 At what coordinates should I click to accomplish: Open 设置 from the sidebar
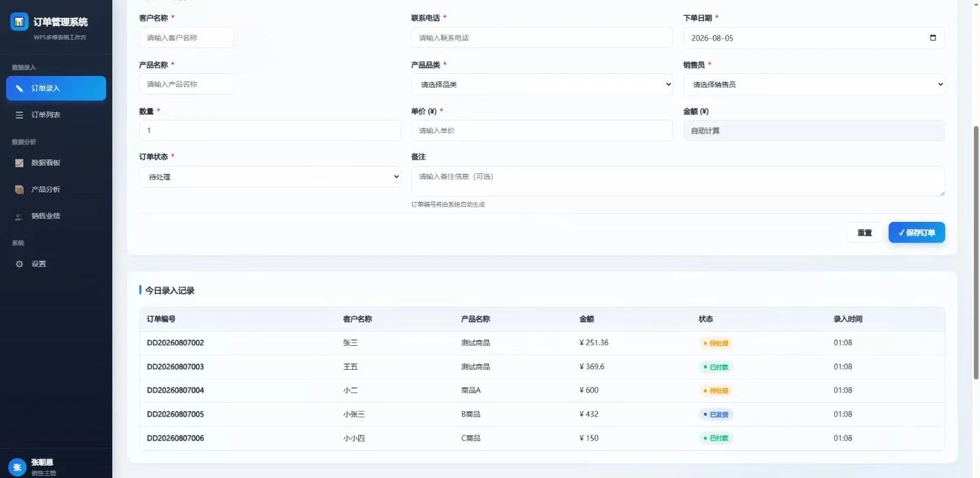click(56, 264)
